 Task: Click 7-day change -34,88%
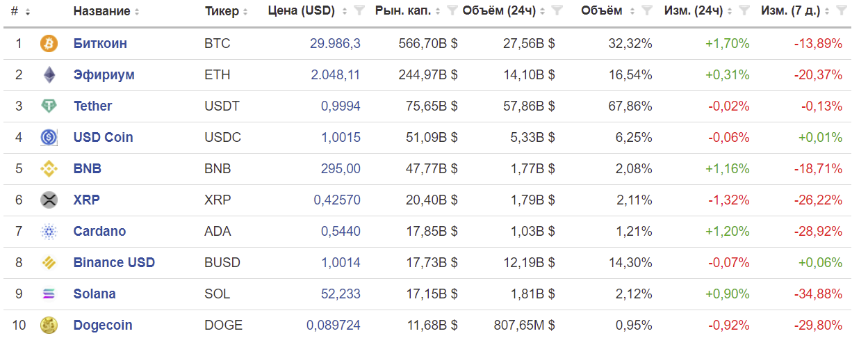tap(818, 294)
